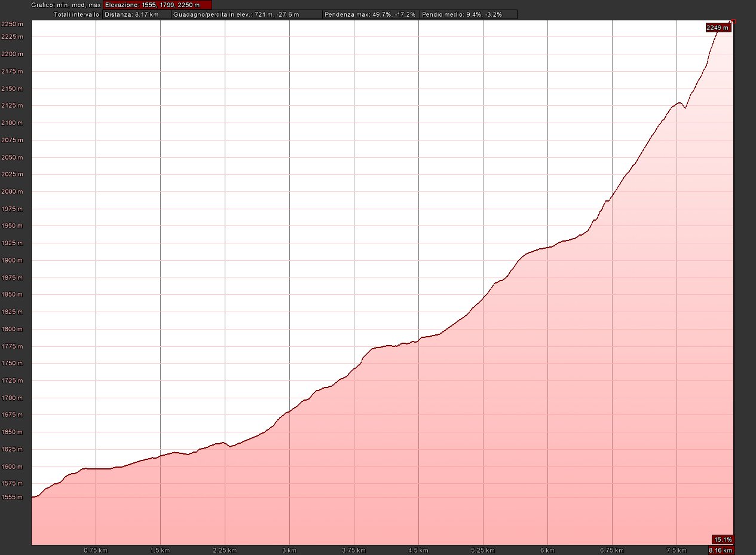The height and width of the screenshot is (555, 756).
Task: Select the Guadagno/perdita in elev. box
Action: 246,14
